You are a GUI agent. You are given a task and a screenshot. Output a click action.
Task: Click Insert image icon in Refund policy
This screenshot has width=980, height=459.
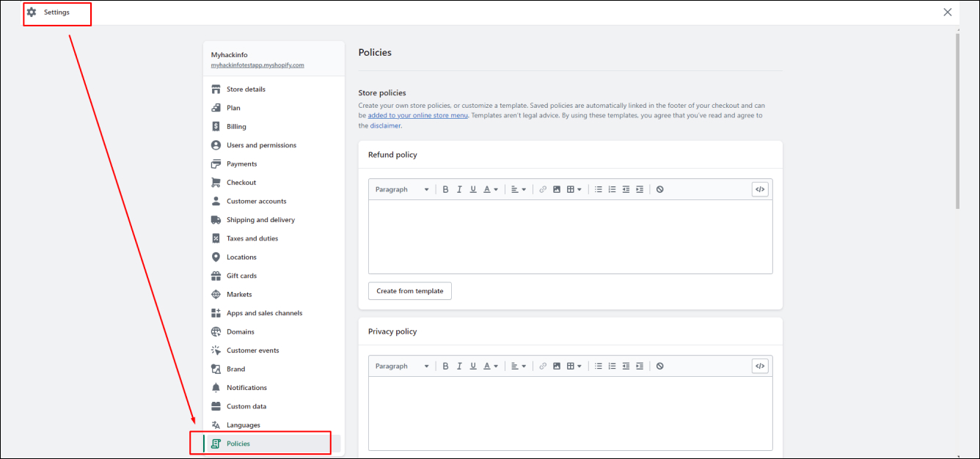click(x=557, y=189)
